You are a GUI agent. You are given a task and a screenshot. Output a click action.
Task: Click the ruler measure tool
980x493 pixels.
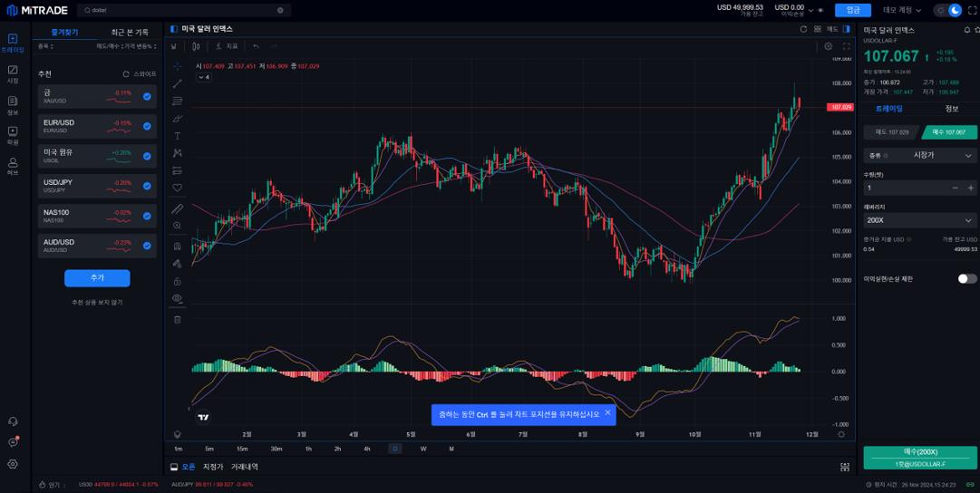point(178,208)
